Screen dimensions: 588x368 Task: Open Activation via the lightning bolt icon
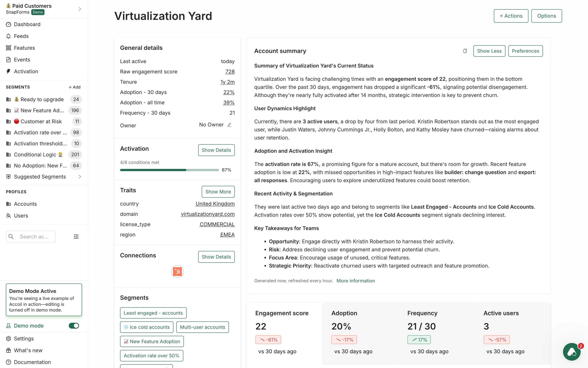coord(8,71)
